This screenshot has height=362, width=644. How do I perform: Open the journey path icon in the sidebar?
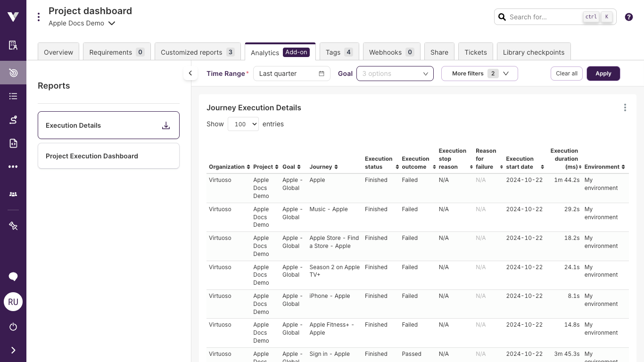click(x=13, y=120)
